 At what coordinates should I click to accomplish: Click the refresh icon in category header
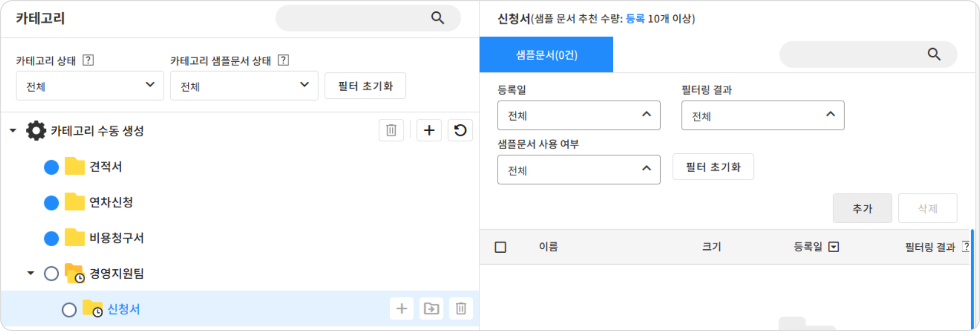tap(460, 130)
